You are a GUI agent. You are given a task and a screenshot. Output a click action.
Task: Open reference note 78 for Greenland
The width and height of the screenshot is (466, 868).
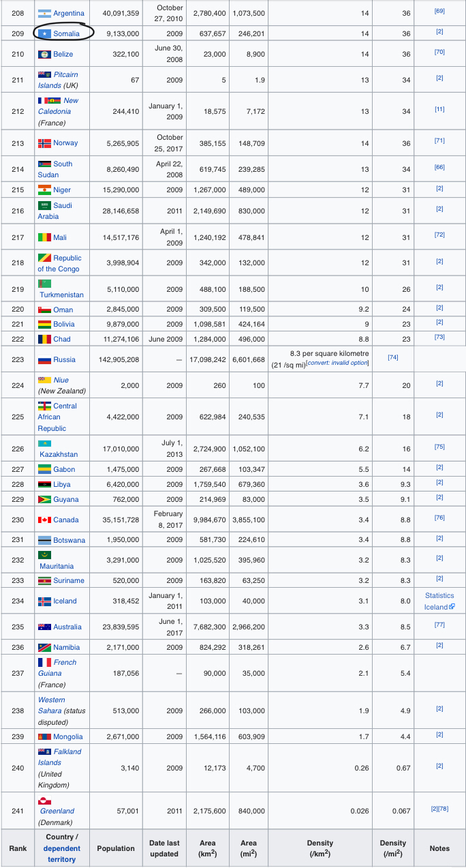pos(444,809)
